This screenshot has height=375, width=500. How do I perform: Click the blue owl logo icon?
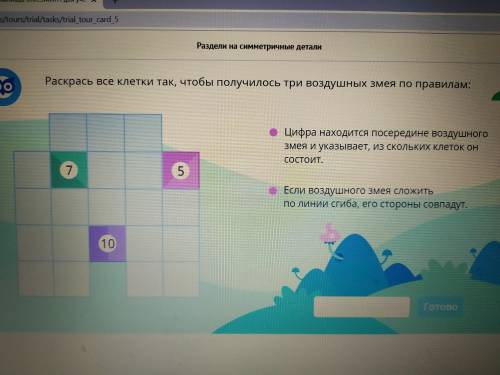pyautogui.click(x=9, y=87)
